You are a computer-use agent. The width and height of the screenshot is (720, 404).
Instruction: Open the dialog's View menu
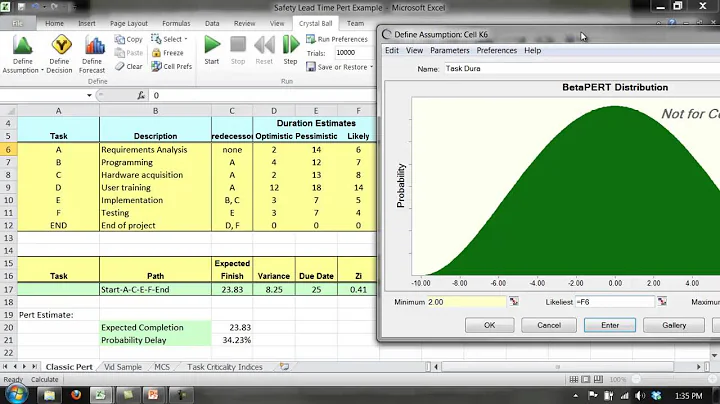click(x=414, y=50)
